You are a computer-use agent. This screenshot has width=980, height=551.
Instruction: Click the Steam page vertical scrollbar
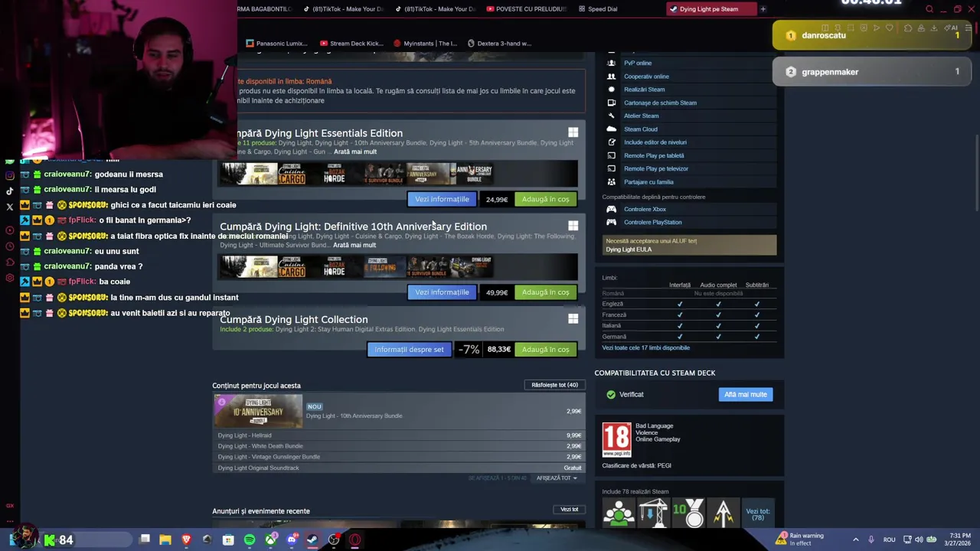(x=975, y=172)
